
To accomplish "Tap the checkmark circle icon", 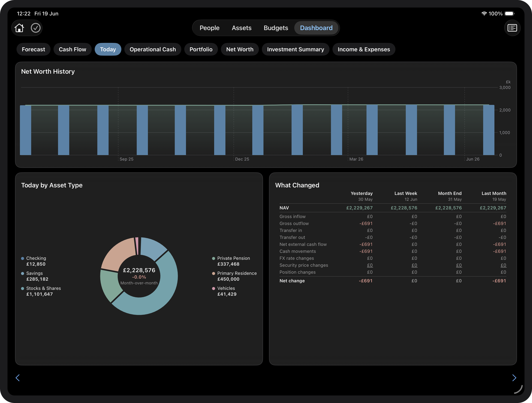I will [36, 28].
